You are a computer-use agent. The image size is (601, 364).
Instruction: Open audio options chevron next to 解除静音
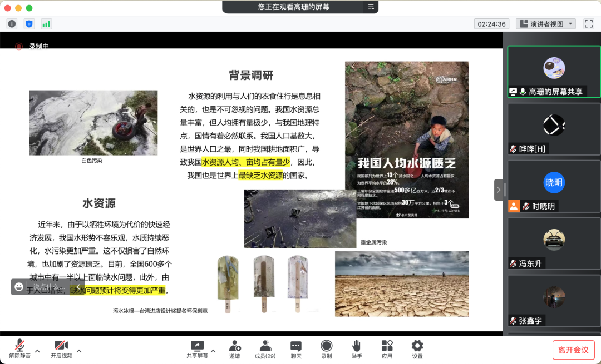pos(37,351)
